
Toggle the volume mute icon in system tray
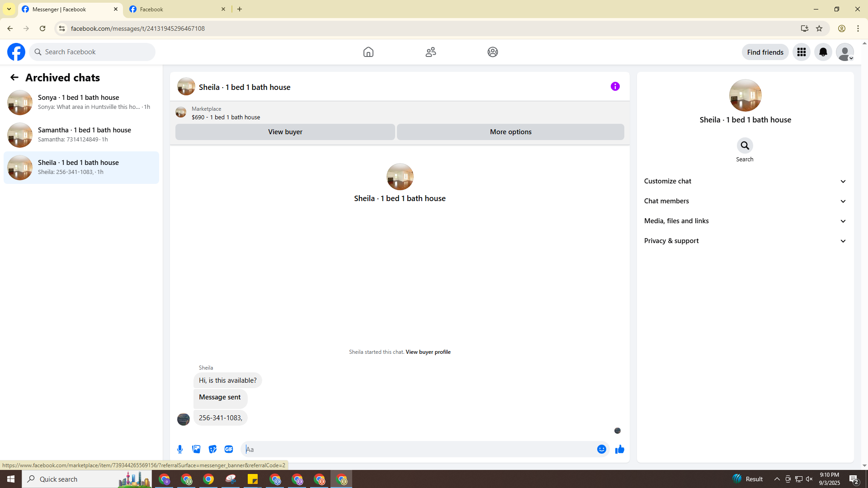(809, 479)
